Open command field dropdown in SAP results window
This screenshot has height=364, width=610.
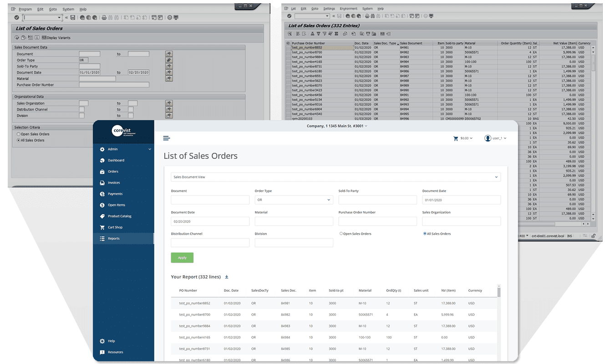click(x=328, y=16)
